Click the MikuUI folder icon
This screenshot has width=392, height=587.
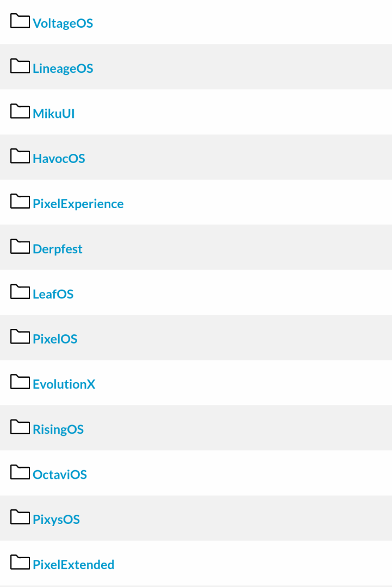20,112
